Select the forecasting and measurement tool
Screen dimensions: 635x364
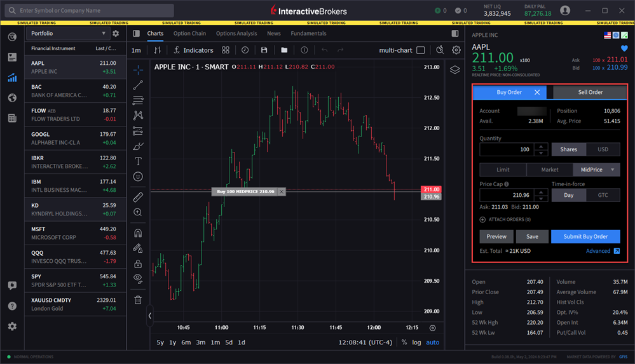(138, 131)
